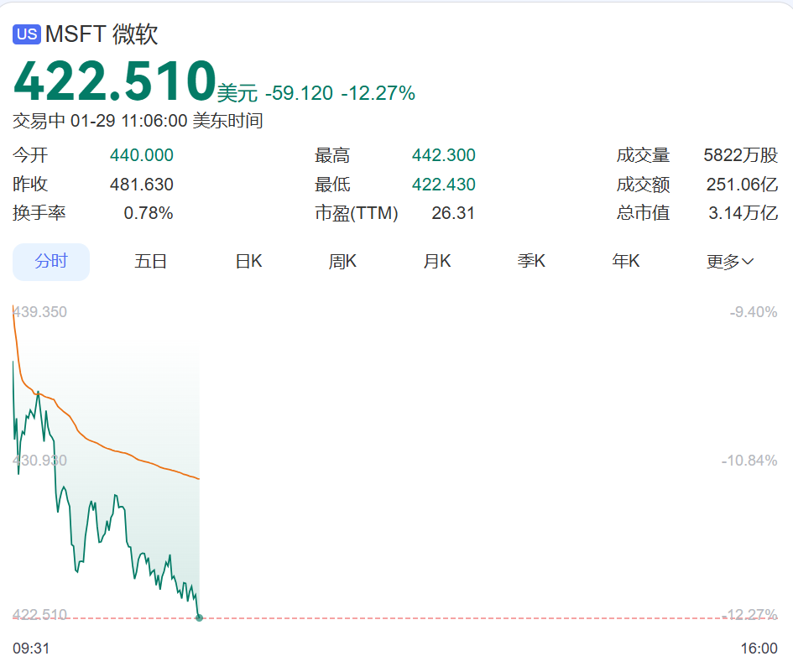Click the 最高 value 442.300

coord(444,154)
